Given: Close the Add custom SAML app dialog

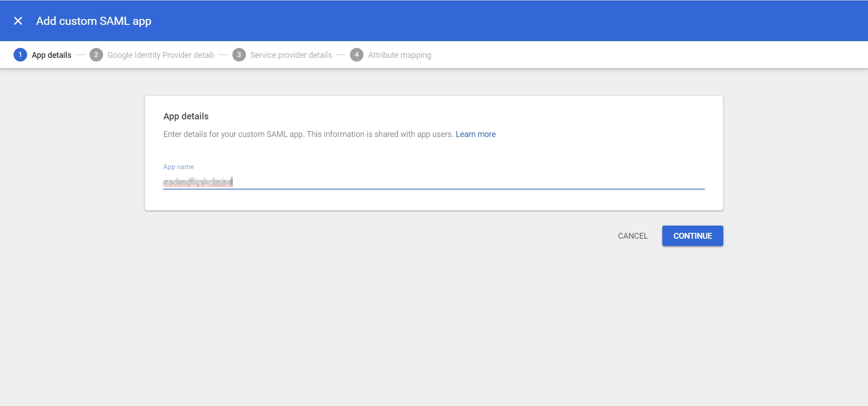Looking at the screenshot, I should click(x=18, y=21).
